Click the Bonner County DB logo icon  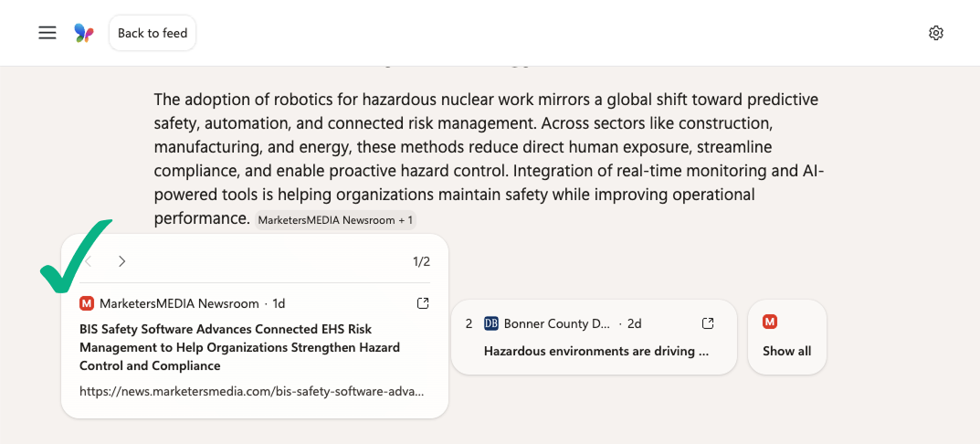point(491,323)
